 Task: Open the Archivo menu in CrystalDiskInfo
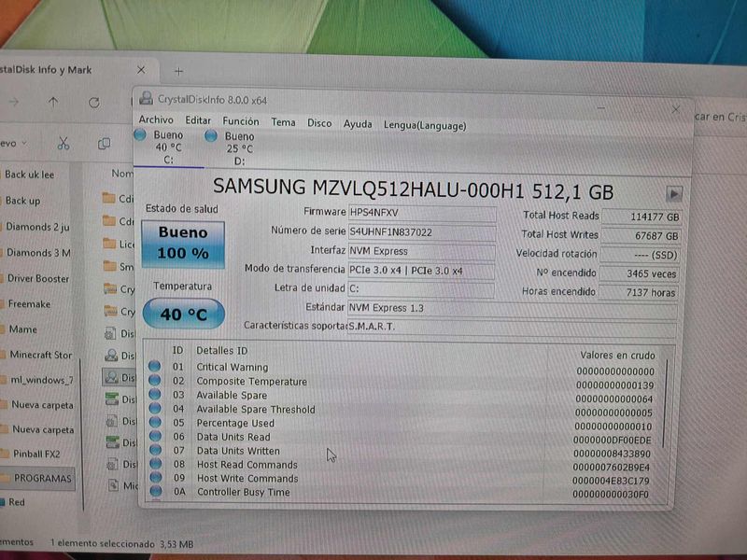[156, 119]
